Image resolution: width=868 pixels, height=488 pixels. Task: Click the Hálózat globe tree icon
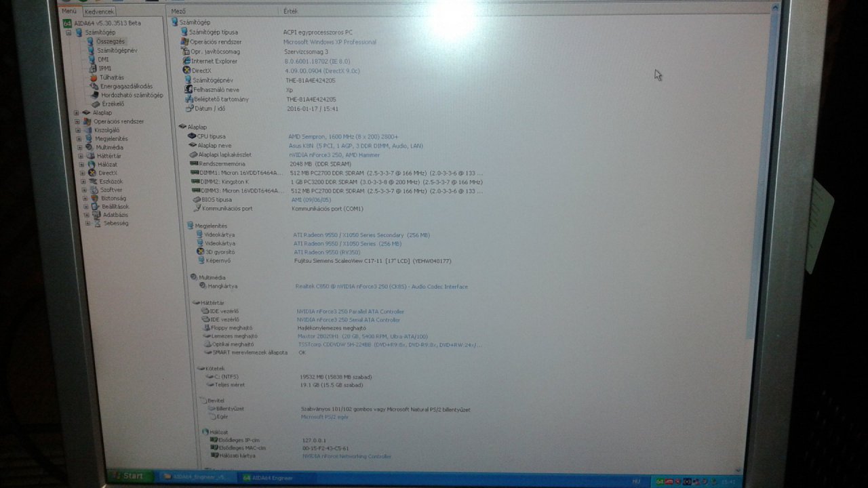tap(91, 164)
